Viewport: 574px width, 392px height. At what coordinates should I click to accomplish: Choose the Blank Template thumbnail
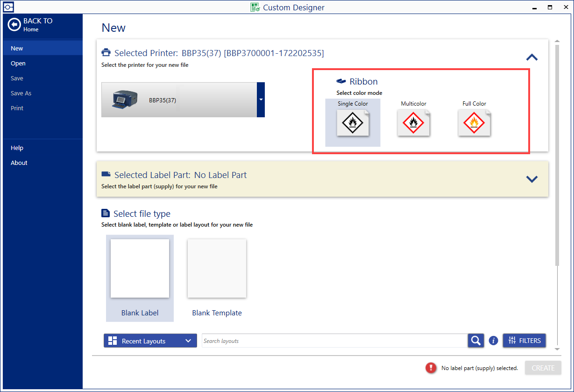pos(217,269)
